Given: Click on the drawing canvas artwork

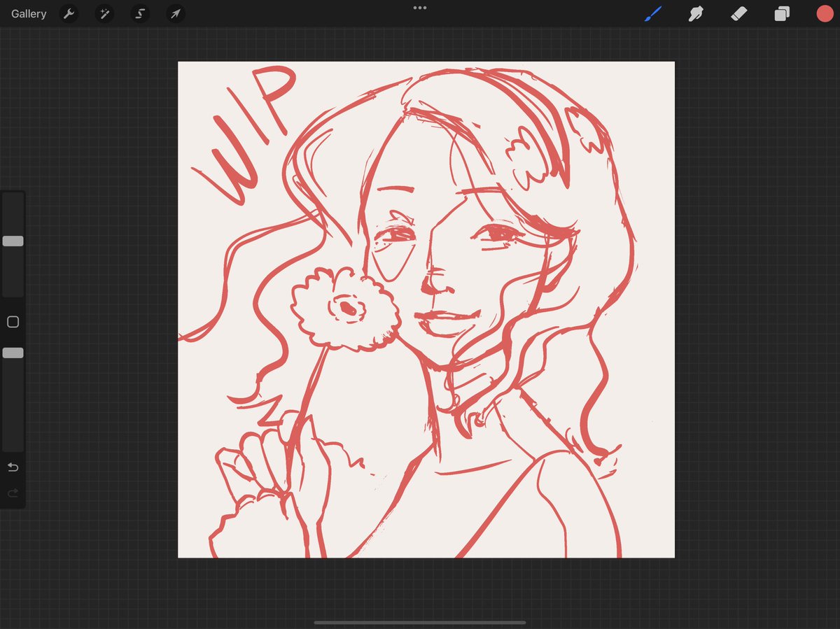Looking at the screenshot, I should (426, 309).
